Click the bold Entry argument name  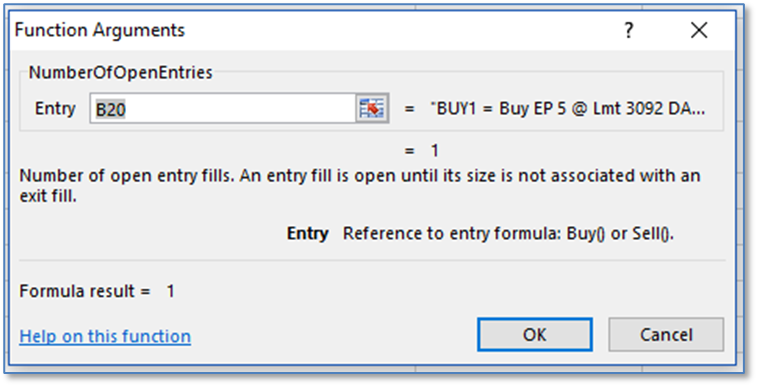point(307,234)
